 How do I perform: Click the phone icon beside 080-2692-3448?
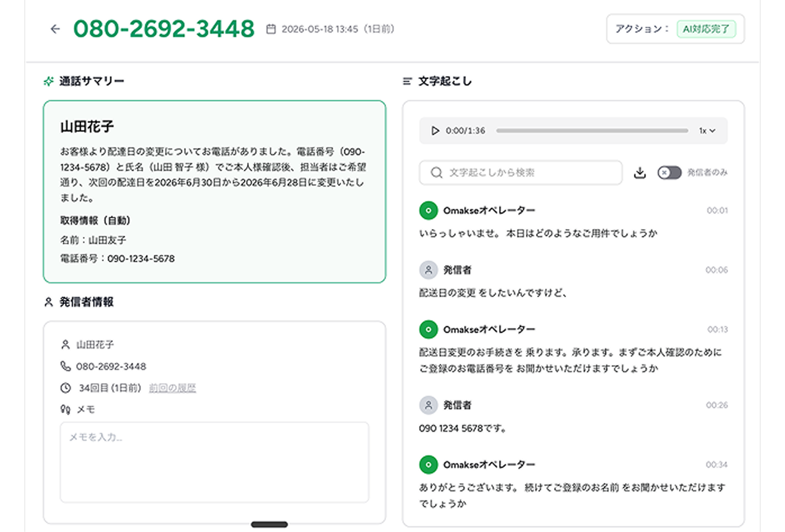click(65, 366)
